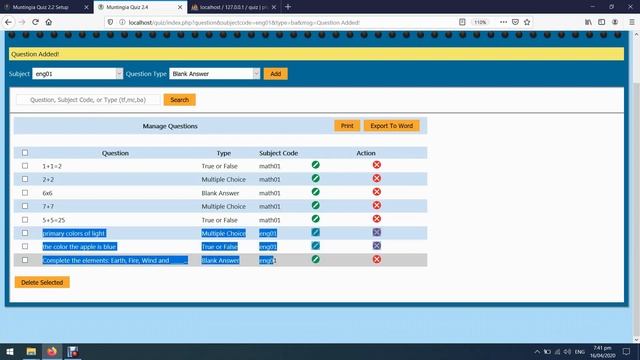The image size is (640, 360).
Task: Delete the 7+7 question
Action: pos(377,205)
